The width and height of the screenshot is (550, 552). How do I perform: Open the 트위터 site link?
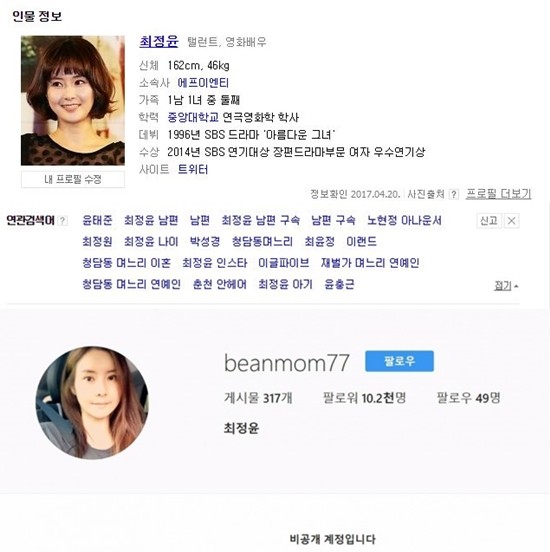(x=193, y=170)
